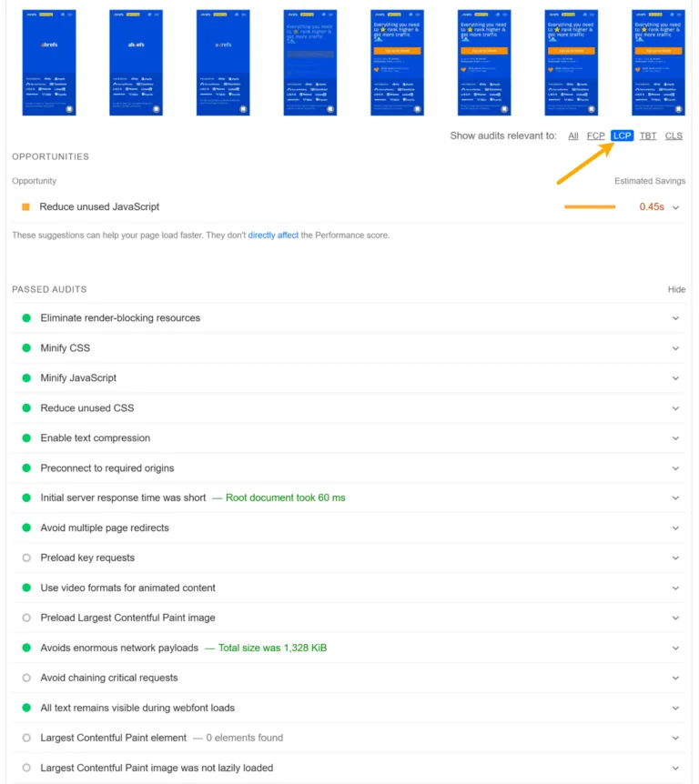Click green dot for Avoids enormous network payloads
The height and width of the screenshot is (784, 699).
click(x=26, y=648)
